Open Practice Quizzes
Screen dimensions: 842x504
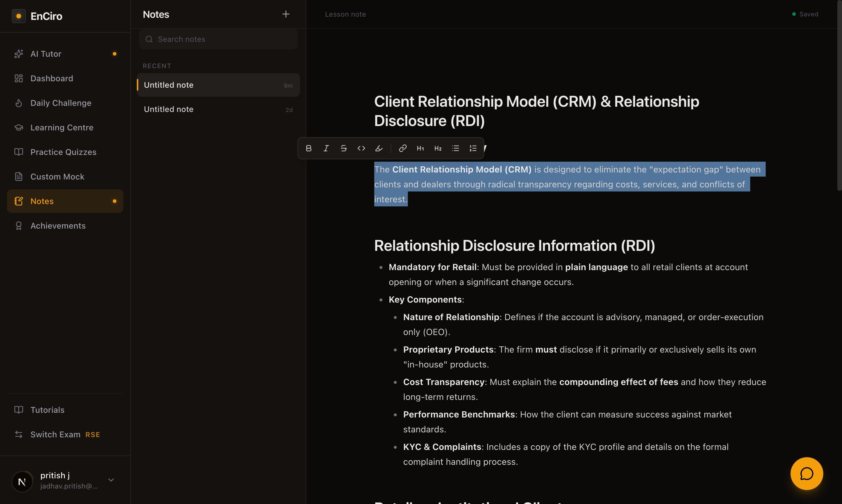(x=65, y=152)
